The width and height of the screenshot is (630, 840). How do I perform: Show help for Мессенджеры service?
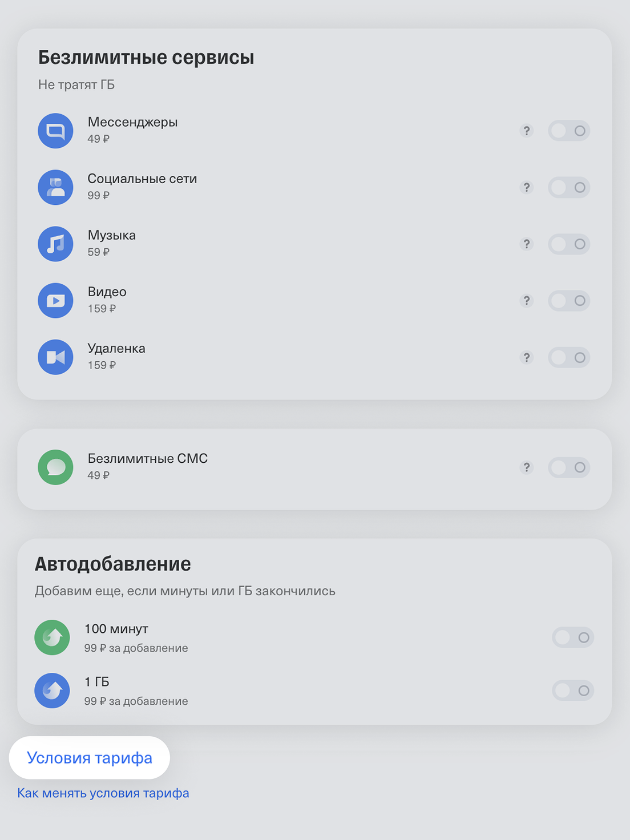coord(527,131)
